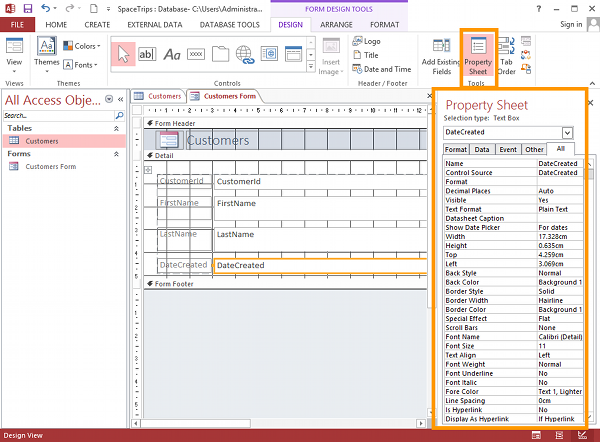This screenshot has height=442, width=600.
Task: Pick the Tab Control tool
Action: [x=220, y=54]
